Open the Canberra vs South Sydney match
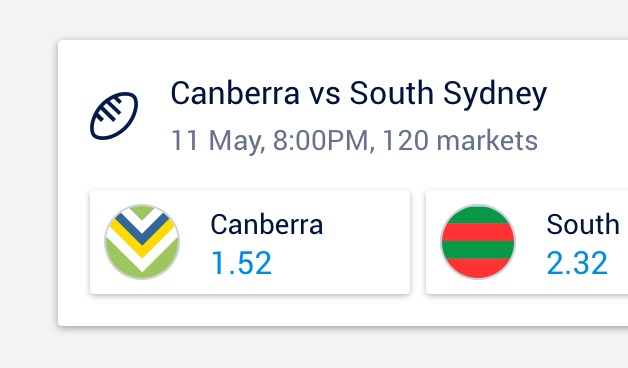Image resolution: width=628 pixels, height=368 pixels. (358, 93)
